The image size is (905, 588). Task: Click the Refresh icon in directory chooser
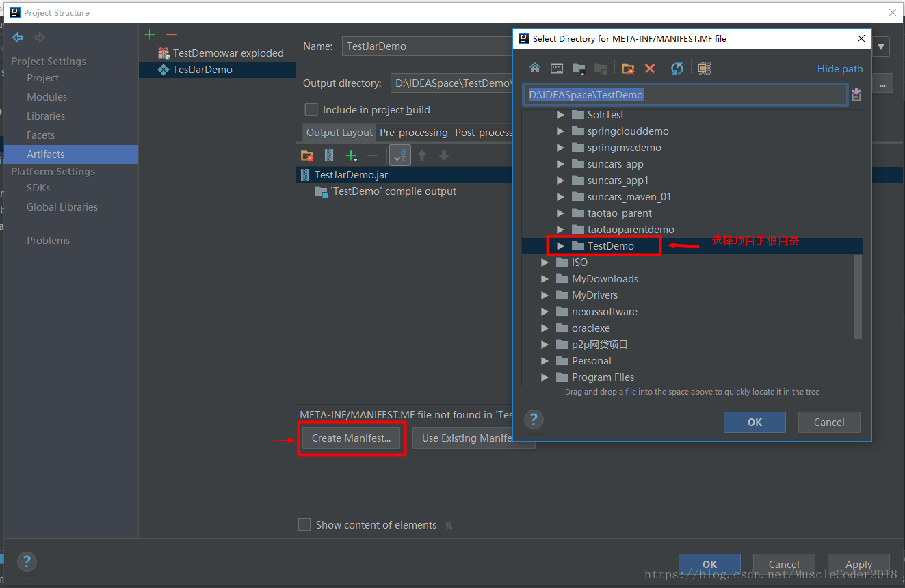click(677, 68)
